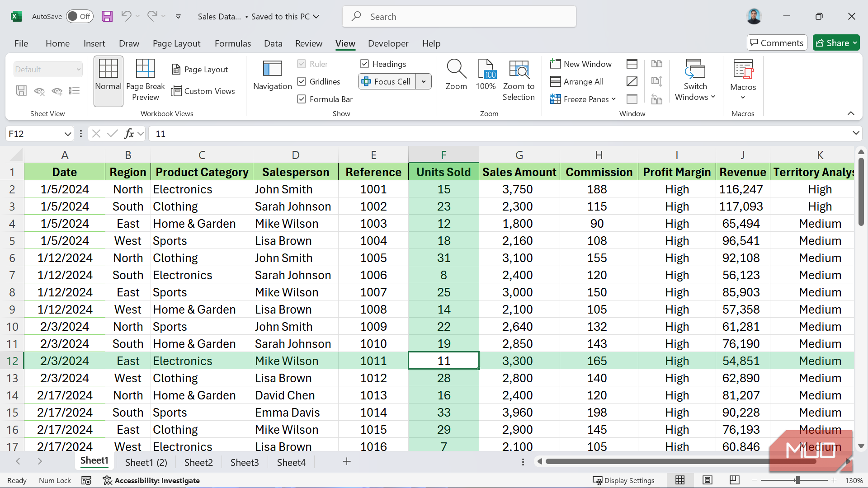
Task: Click the horizontal scrollbar thumb
Action: tap(681, 461)
